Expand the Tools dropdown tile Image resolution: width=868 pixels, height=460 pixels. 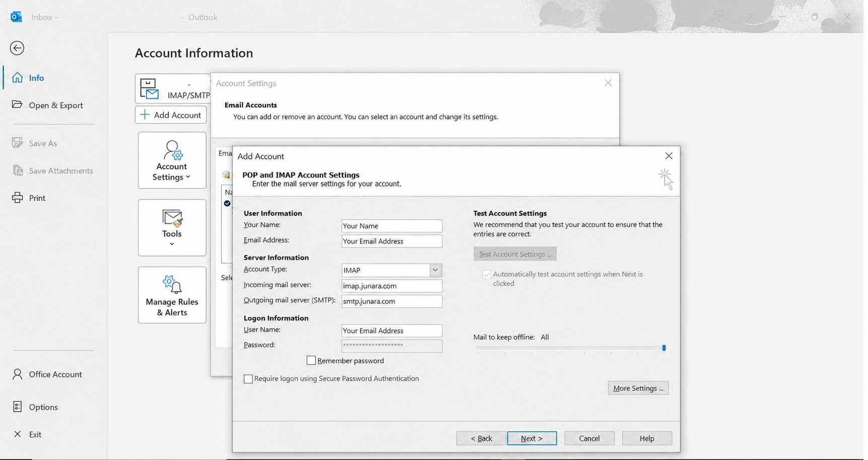pyautogui.click(x=172, y=228)
